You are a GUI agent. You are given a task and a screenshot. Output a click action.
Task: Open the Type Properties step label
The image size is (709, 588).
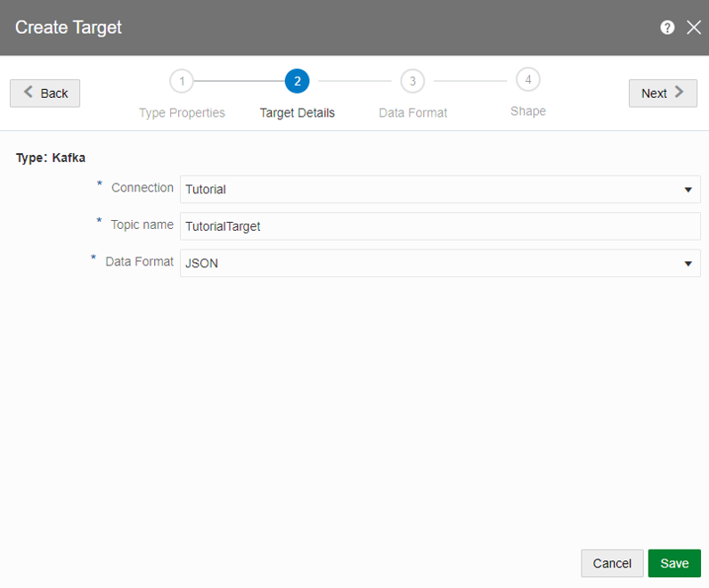coord(182,113)
